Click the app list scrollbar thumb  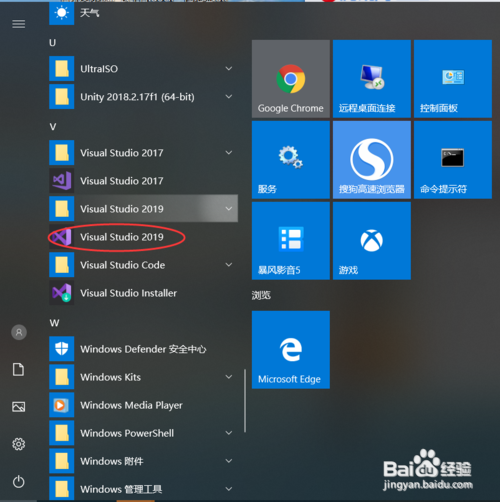pos(245,401)
